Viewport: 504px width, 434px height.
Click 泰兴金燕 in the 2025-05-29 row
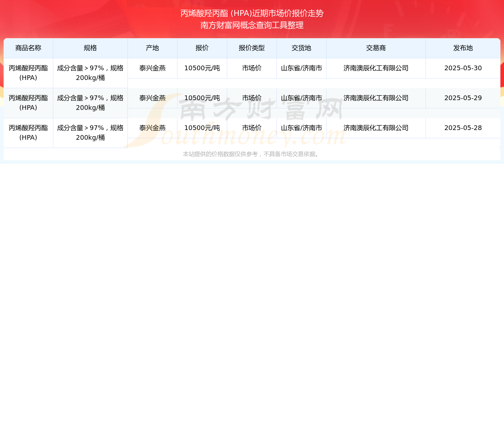click(x=153, y=98)
